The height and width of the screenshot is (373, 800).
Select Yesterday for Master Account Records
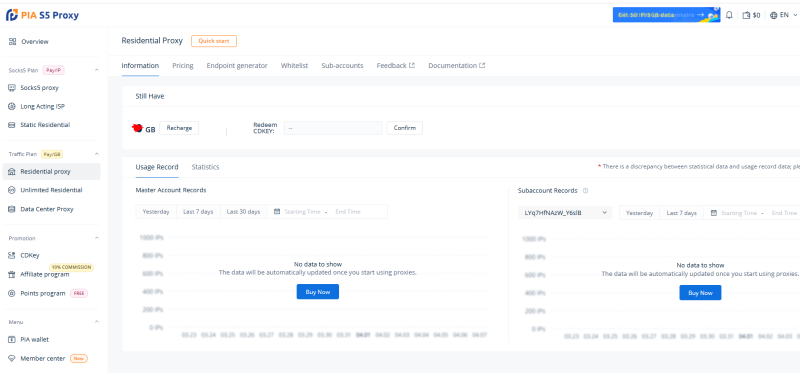[x=156, y=211]
